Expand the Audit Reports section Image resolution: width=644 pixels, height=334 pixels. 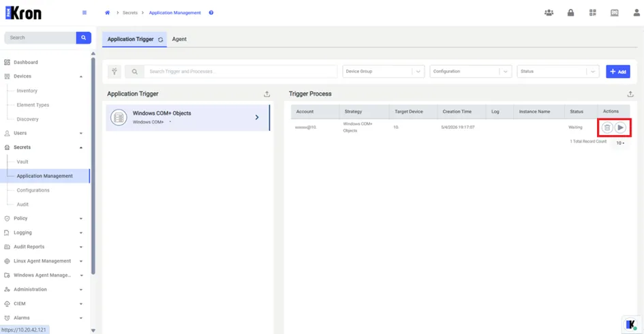(x=81, y=247)
